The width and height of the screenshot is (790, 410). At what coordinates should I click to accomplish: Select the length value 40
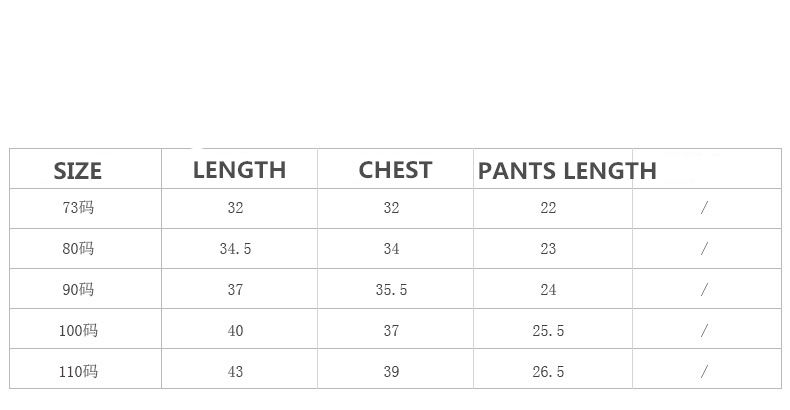point(235,331)
